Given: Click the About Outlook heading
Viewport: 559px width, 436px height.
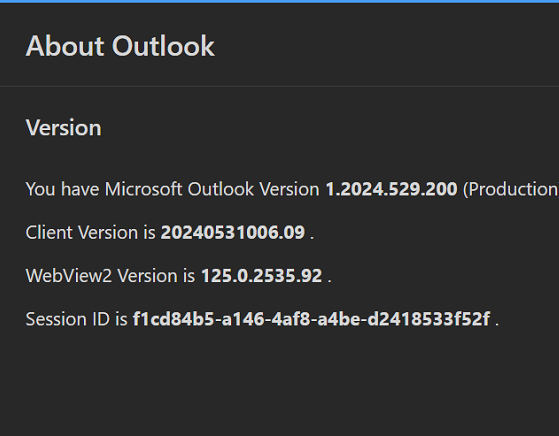Looking at the screenshot, I should point(120,46).
